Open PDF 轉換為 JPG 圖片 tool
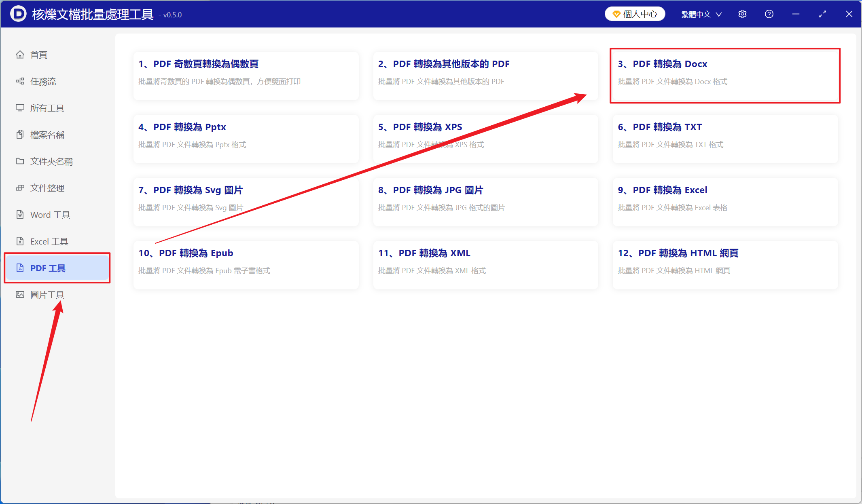This screenshot has width=862, height=504. [x=485, y=202]
